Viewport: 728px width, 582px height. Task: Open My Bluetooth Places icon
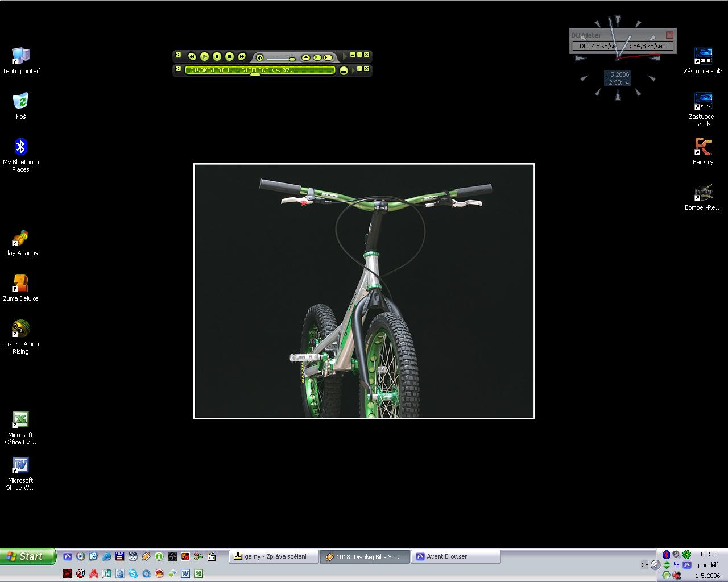pyautogui.click(x=21, y=155)
